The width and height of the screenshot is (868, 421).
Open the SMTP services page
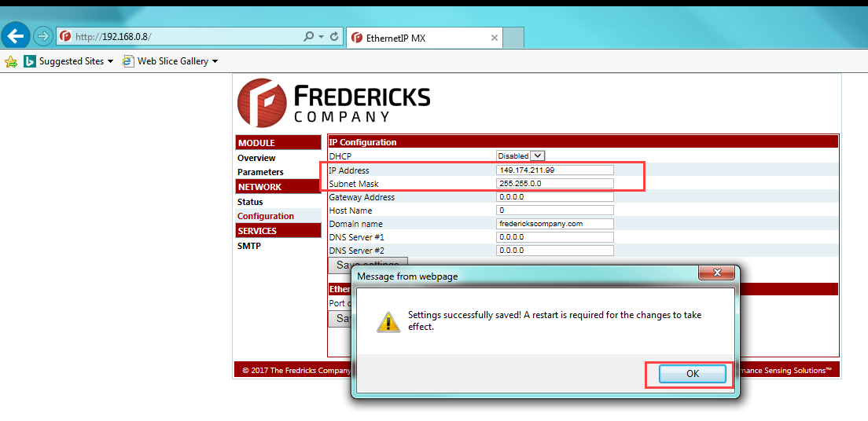click(249, 246)
